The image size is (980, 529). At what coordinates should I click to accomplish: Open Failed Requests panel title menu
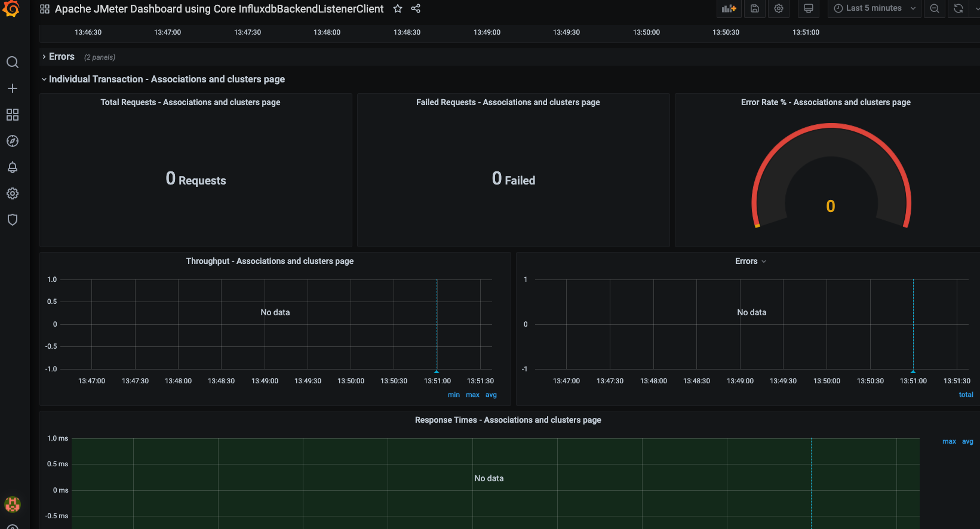(x=508, y=102)
